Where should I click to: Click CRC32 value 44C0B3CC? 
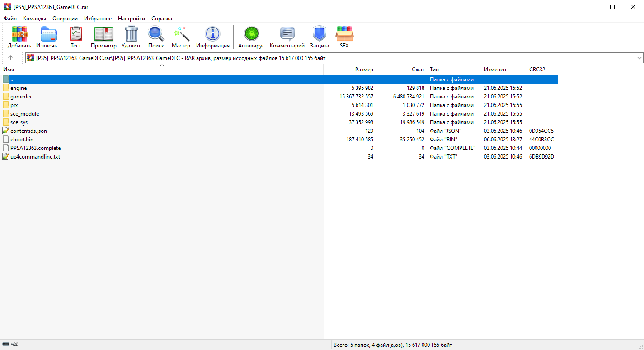541,140
